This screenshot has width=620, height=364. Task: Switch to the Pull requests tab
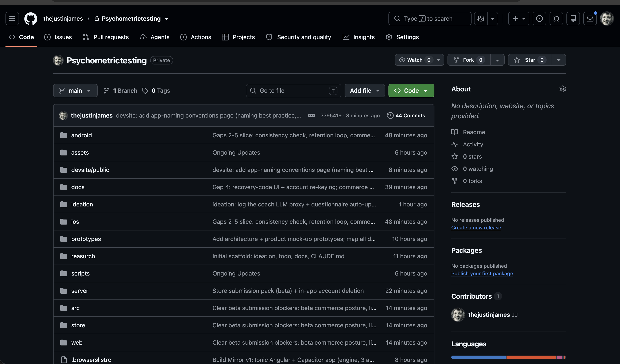click(x=106, y=37)
